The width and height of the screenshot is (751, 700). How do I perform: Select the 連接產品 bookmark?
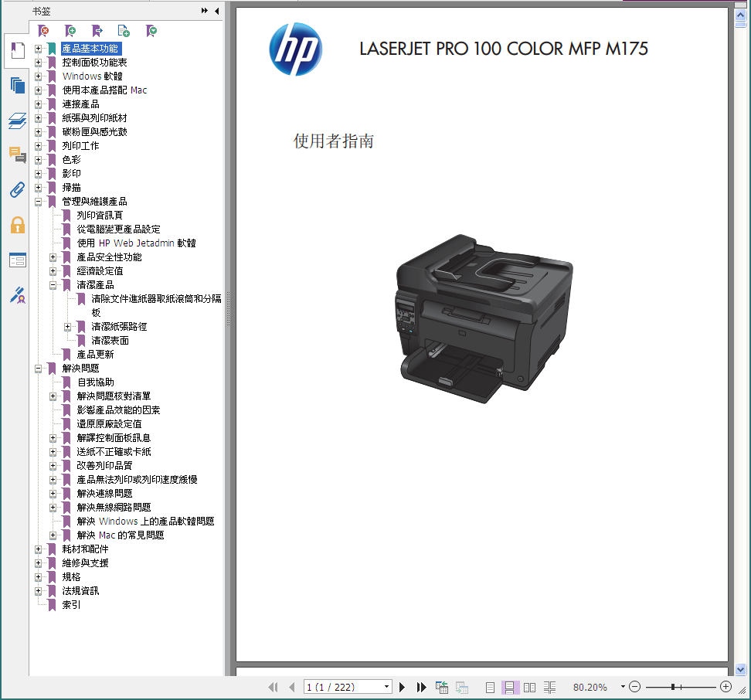(x=80, y=104)
